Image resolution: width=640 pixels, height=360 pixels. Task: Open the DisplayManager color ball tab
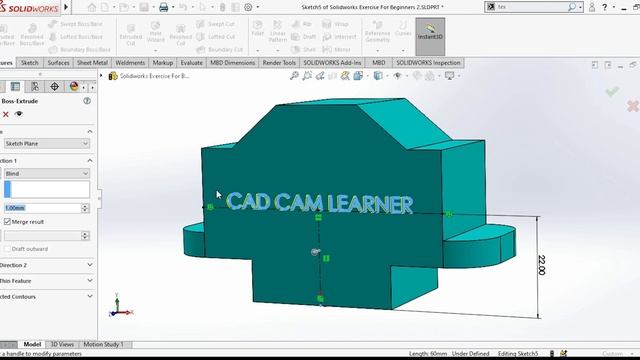[x=74, y=87]
